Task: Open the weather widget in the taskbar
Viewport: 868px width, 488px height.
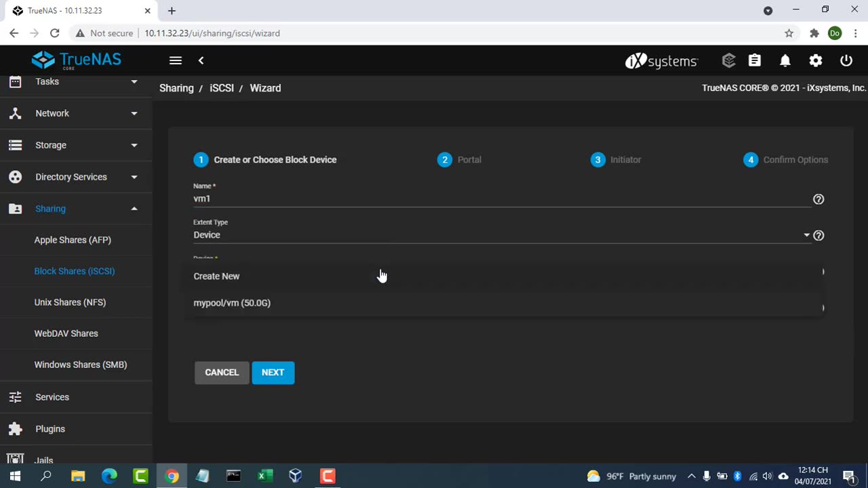Action: pos(631,476)
